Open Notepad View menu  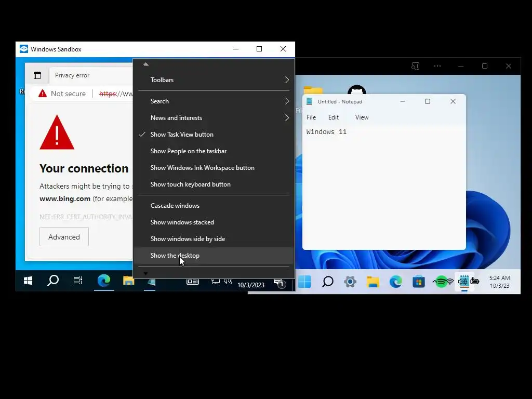coord(362,117)
